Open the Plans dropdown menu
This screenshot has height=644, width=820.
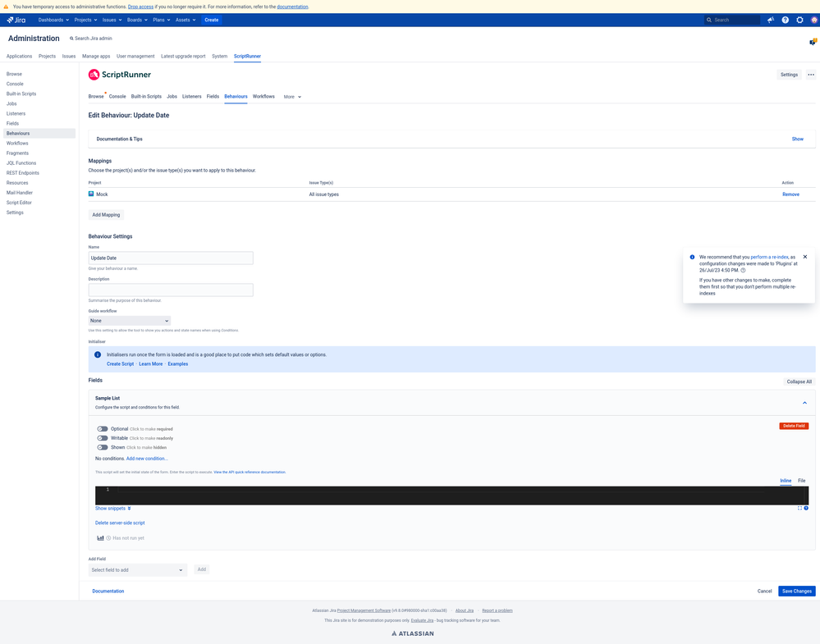point(162,20)
